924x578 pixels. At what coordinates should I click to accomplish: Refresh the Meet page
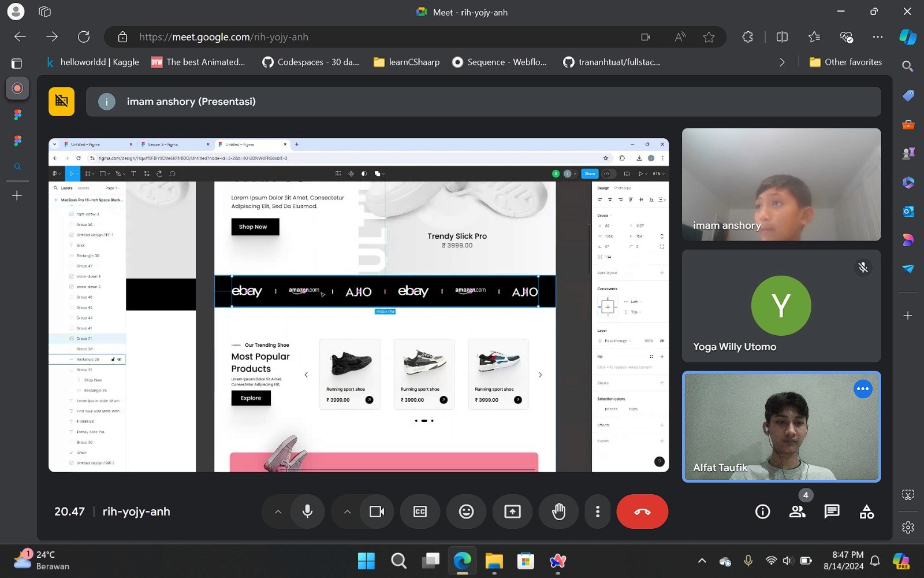pos(84,37)
